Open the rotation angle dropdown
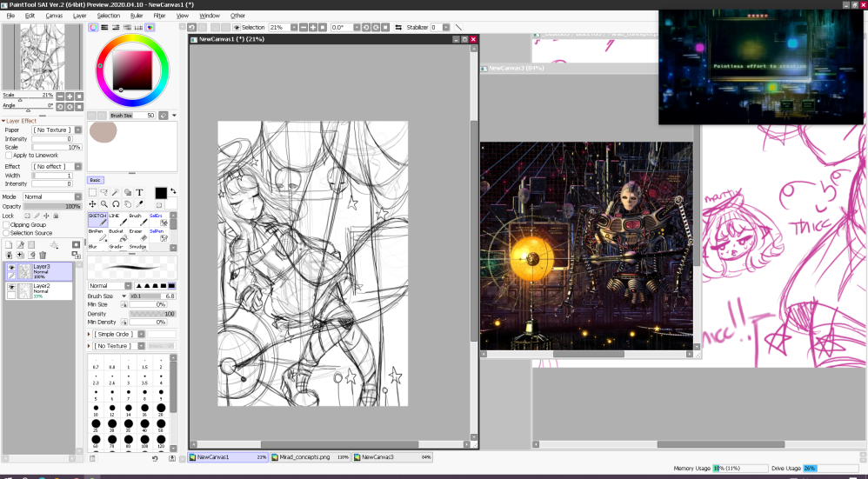 [357, 27]
